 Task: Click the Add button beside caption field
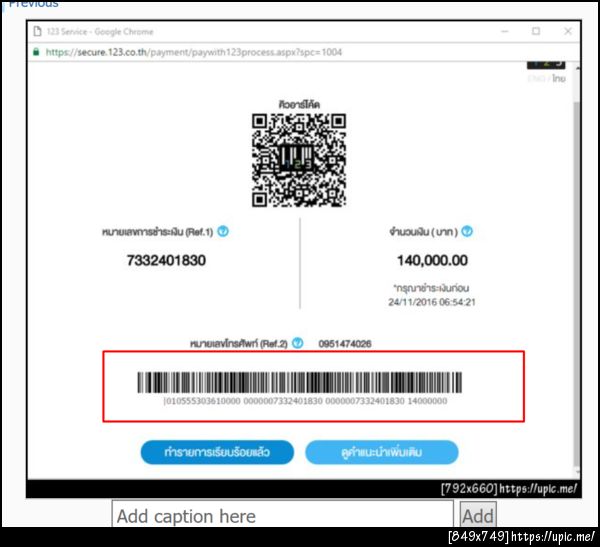pos(478,515)
